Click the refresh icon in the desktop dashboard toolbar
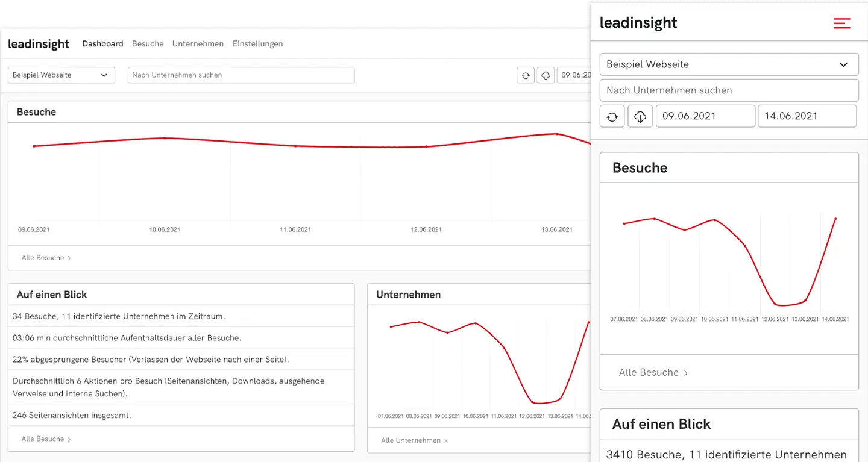This screenshot has height=462, width=868. 526,75
